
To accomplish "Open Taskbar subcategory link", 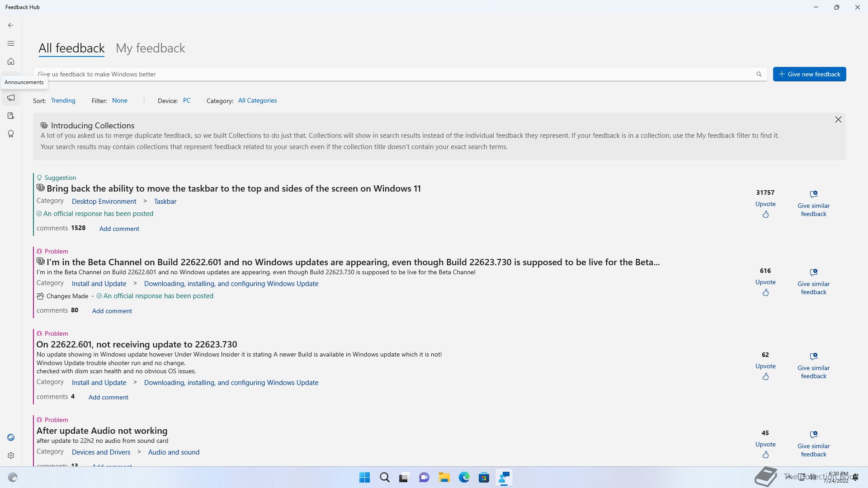I will point(165,201).
